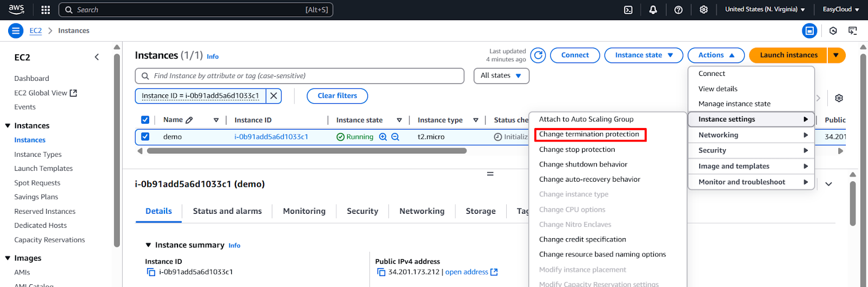
Task: Open the All states filter dropdown
Action: pos(501,76)
